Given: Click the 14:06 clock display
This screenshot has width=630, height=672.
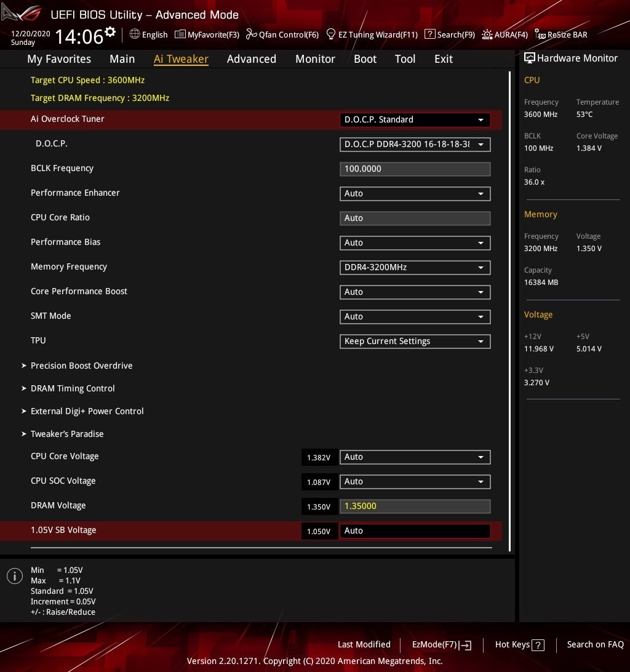Looking at the screenshot, I should (x=79, y=36).
